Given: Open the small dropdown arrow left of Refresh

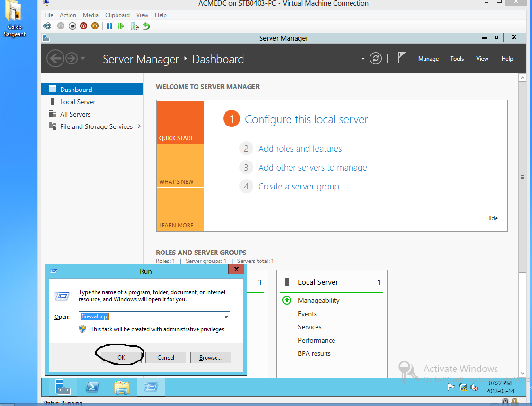Looking at the screenshot, I should (363, 59).
